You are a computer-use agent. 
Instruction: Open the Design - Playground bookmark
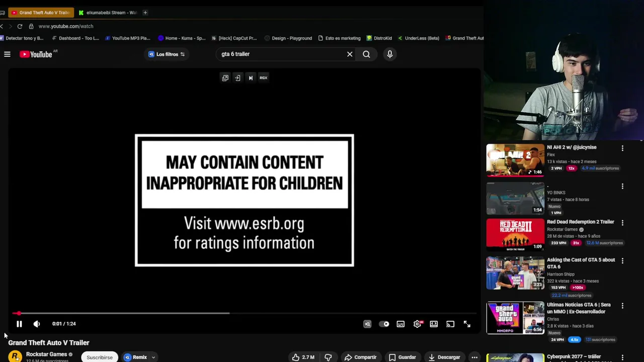click(288, 38)
